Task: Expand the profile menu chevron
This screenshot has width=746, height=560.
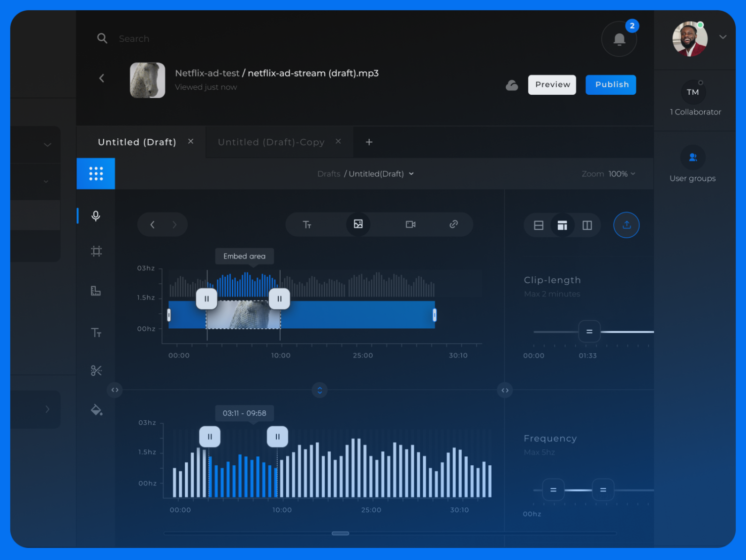Action: pos(723,37)
